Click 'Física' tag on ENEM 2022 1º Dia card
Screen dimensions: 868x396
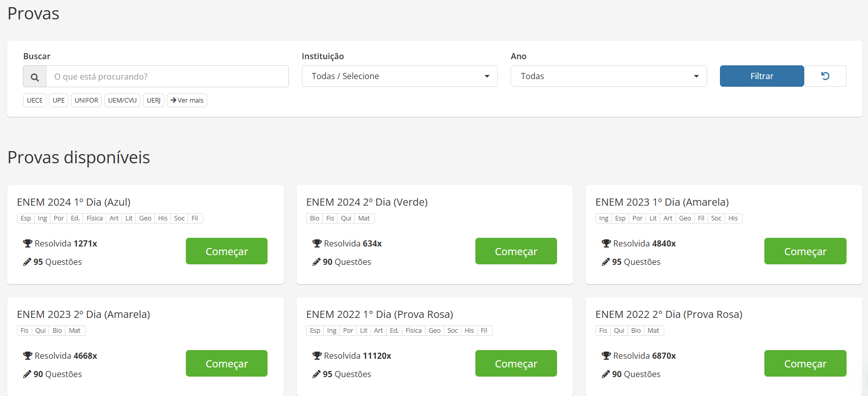(x=414, y=331)
